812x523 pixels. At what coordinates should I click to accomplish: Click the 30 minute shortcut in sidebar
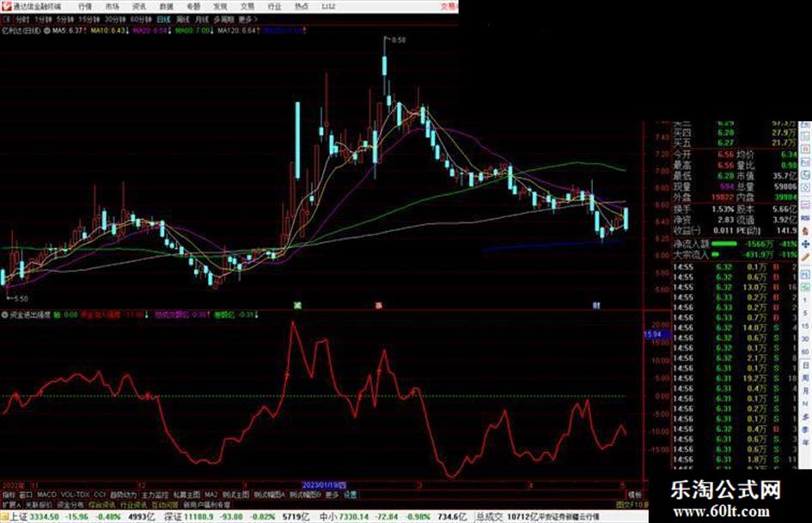tap(805, 339)
